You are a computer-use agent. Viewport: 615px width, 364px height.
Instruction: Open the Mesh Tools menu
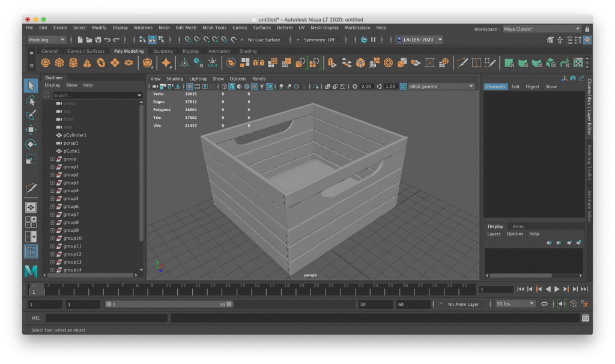point(214,28)
